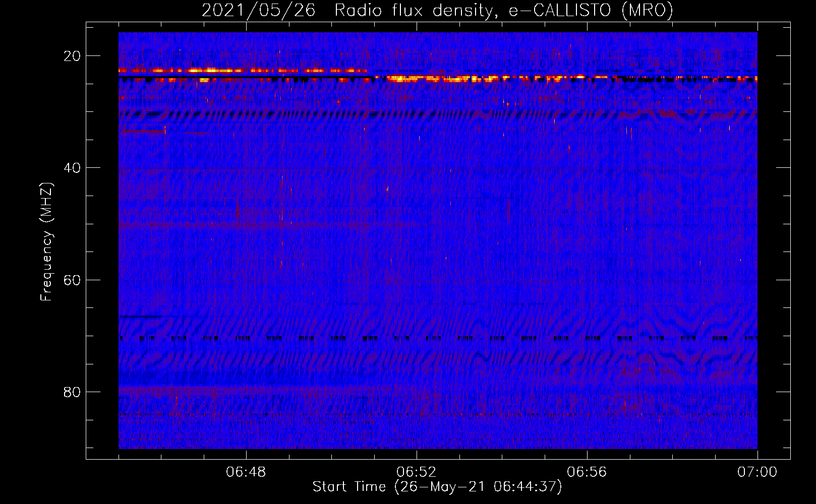Click the 40 MHz frequency tick label
The width and height of the screenshot is (816, 504).
coord(72,168)
